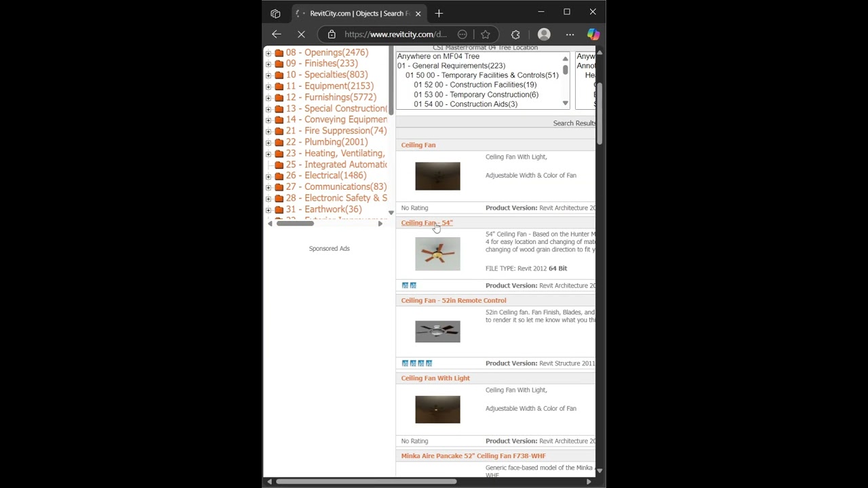
Task: Expand the 28 - Electronic Safety node
Action: click(x=269, y=199)
